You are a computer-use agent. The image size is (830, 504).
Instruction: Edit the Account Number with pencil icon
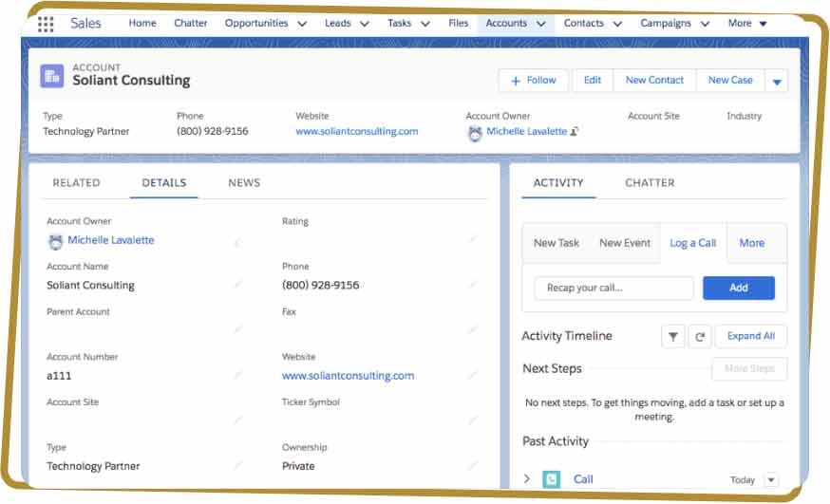pyautogui.click(x=237, y=375)
